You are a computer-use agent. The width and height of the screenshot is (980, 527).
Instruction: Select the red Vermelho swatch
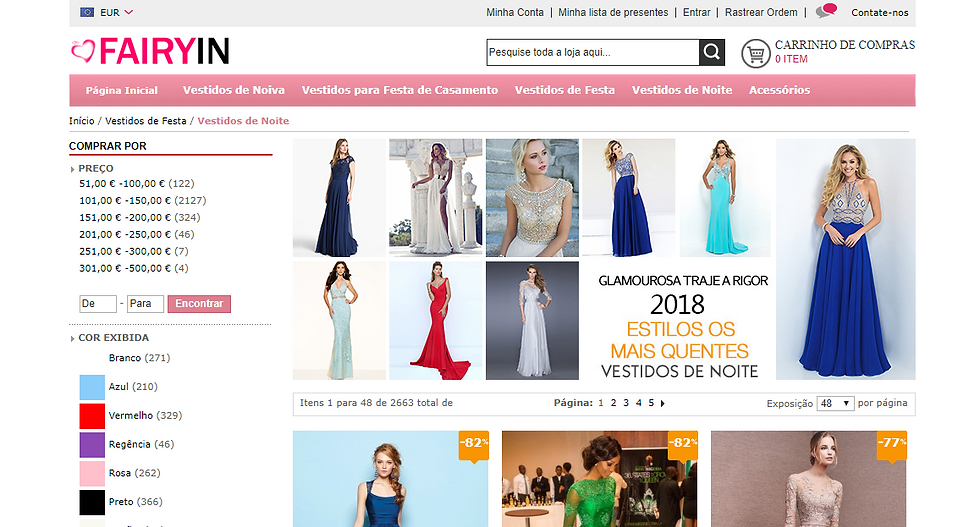(92, 416)
